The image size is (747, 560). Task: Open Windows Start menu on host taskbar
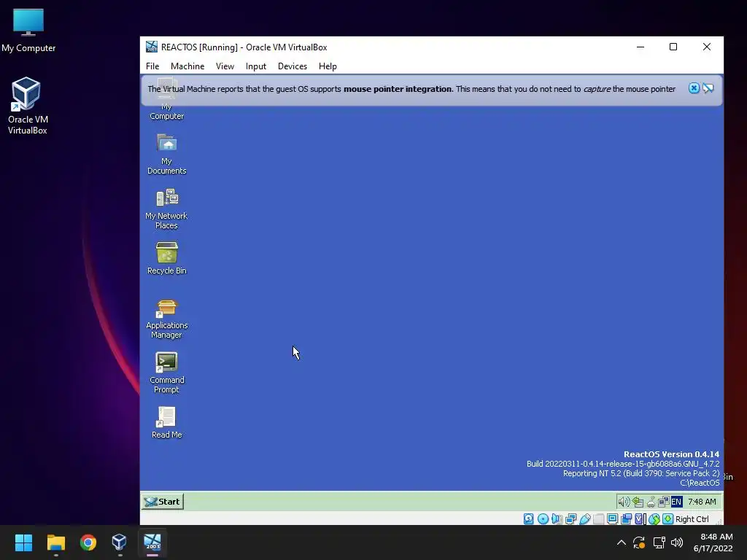[x=23, y=542]
